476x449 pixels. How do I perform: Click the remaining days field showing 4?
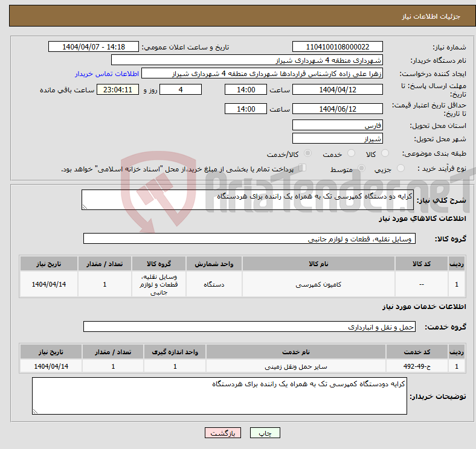click(x=181, y=89)
